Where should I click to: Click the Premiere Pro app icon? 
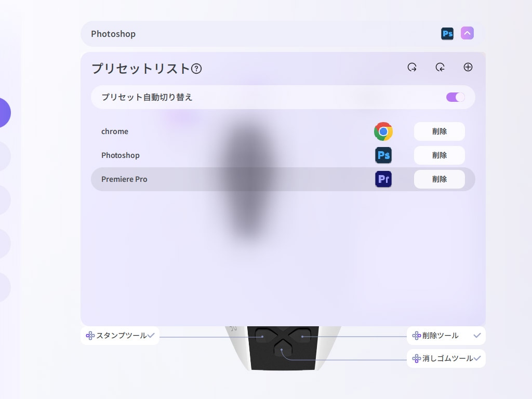tap(383, 179)
